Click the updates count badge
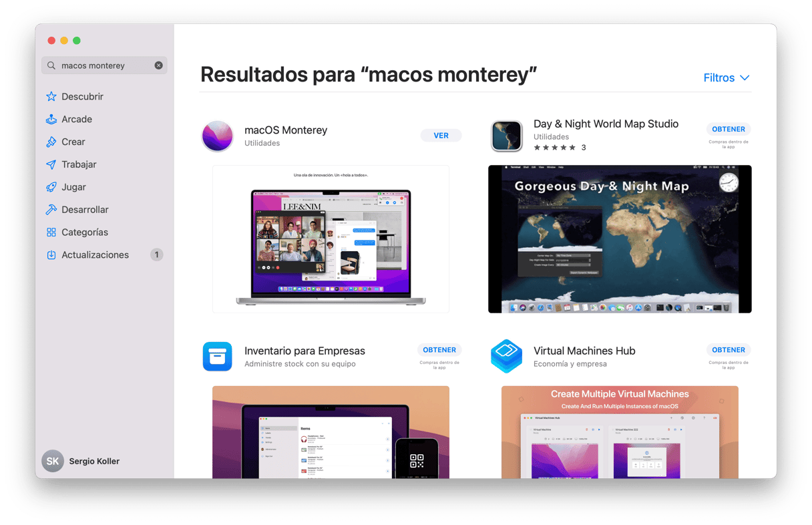 click(x=156, y=254)
